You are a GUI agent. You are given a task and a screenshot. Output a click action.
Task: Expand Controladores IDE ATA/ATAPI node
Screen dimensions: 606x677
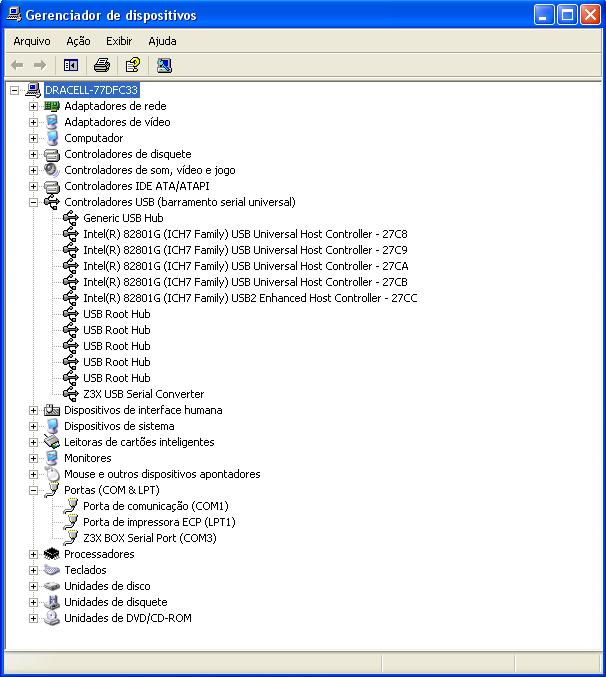pyautogui.click(x=33, y=186)
